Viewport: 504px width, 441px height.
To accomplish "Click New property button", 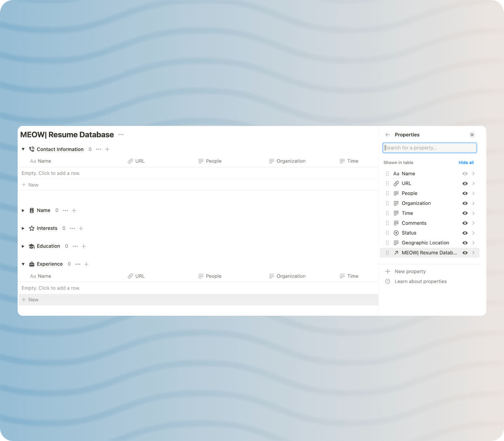I will click(x=410, y=272).
